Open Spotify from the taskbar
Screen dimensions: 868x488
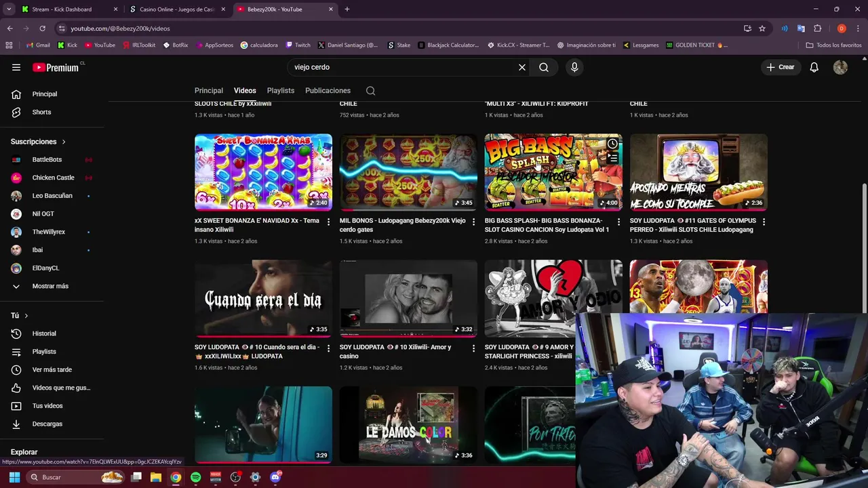(x=195, y=477)
